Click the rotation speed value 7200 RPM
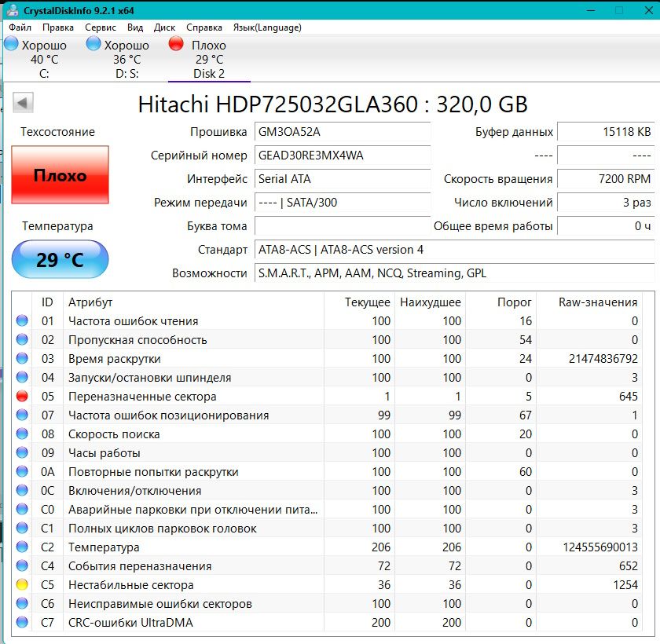660x644 pixels. (x=606, y=179)
